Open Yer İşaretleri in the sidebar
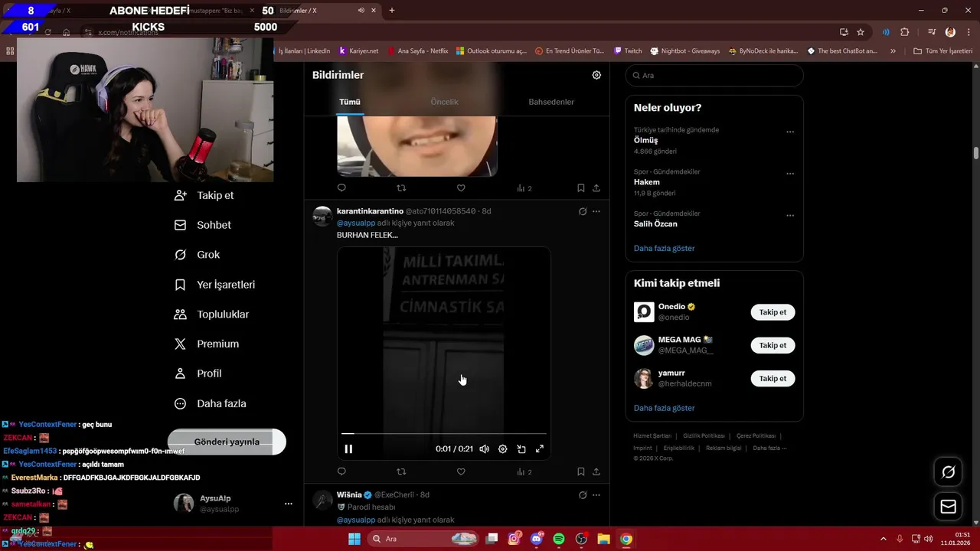 pos(215,285)
